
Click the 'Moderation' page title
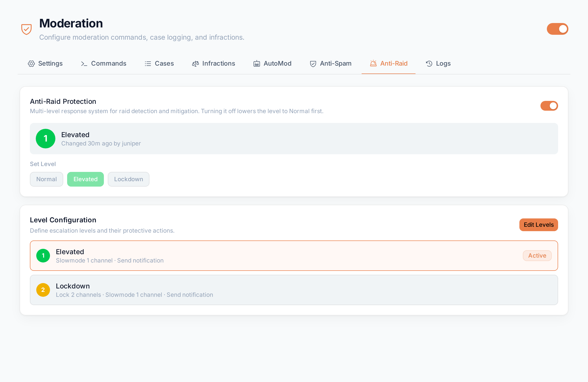point(71,23)
